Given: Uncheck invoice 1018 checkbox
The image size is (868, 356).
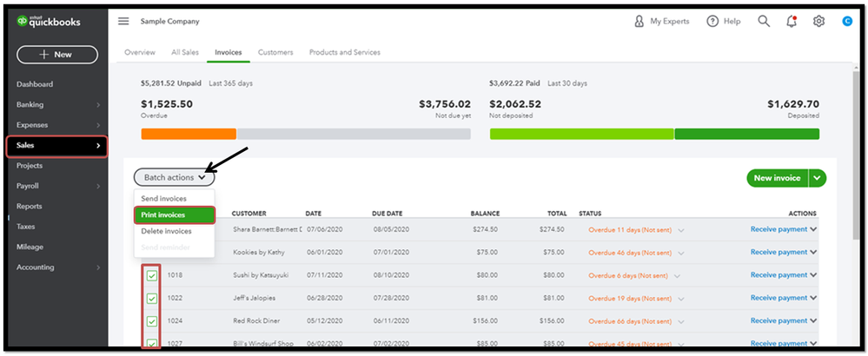Looking at the screenshot, I should point(152,275).
